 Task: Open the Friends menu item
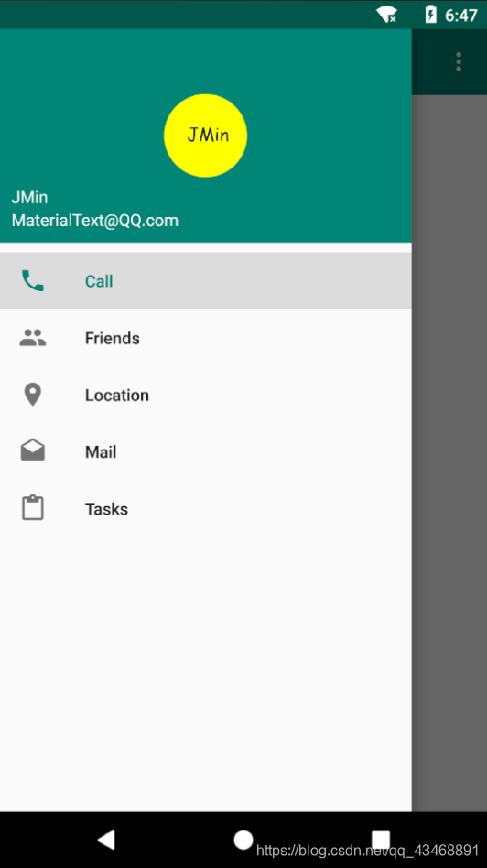pos(205,338)
